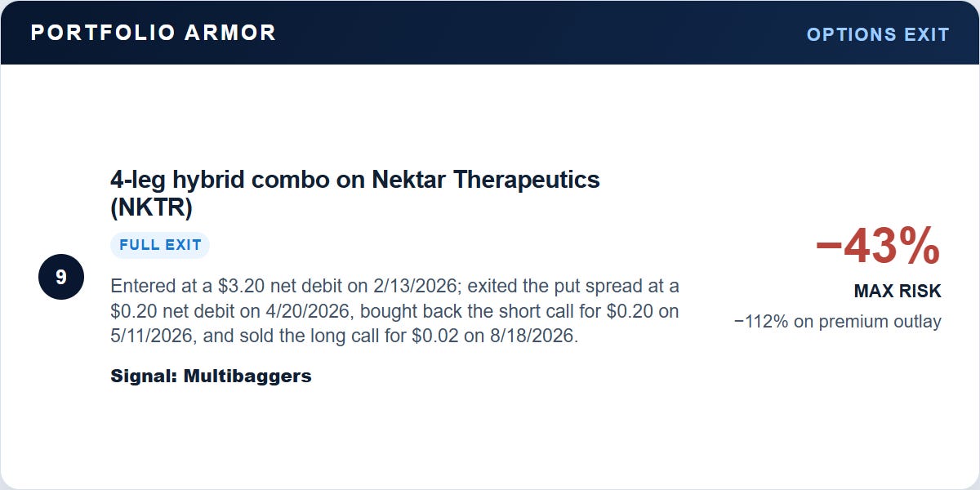Click the words Nektar Therapeutics in title
Image resolution: width=980 pixels, height=490 pixels.
(486, 180)
